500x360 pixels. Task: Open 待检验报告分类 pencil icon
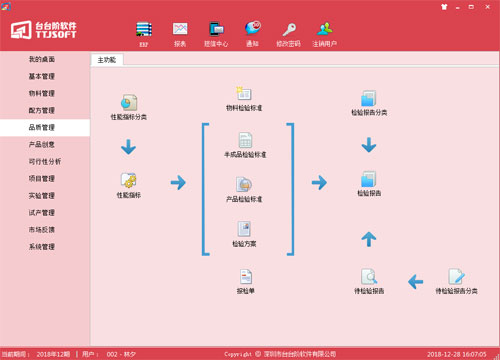(x=456, y=276)
